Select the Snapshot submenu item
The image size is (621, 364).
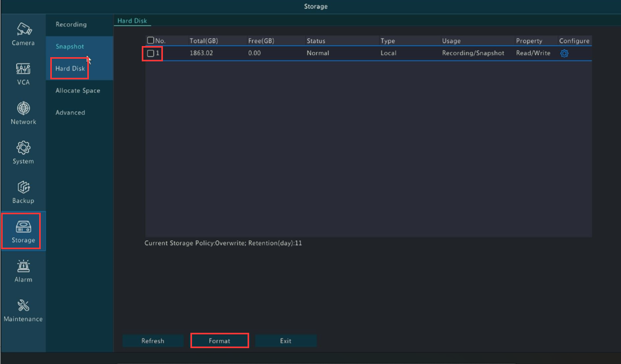tap(70, 47)
